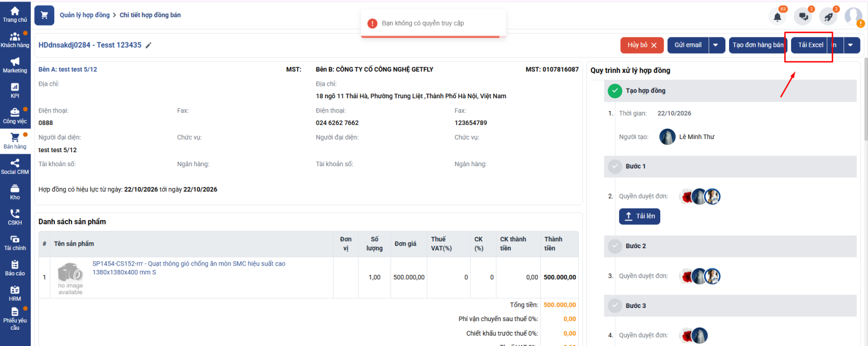
Task: Open the user profile avatar menu
Action: pos(853,16)
